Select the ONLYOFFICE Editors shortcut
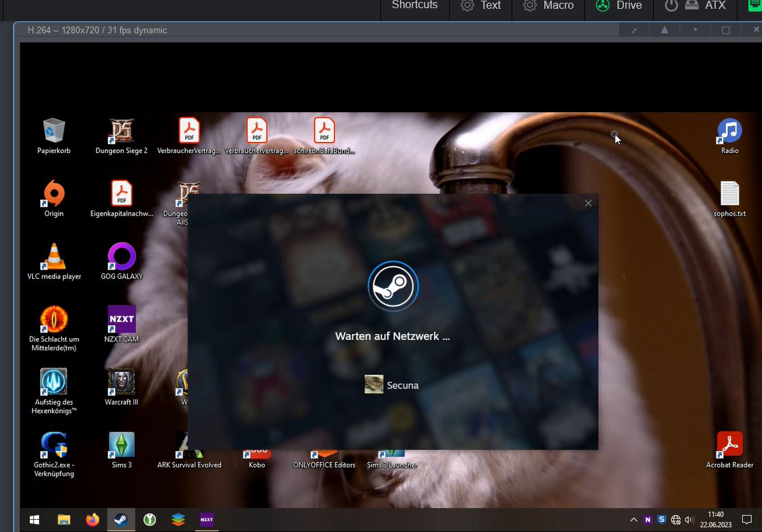The height and width of the screenshot is (532, 762). (324, 460)
